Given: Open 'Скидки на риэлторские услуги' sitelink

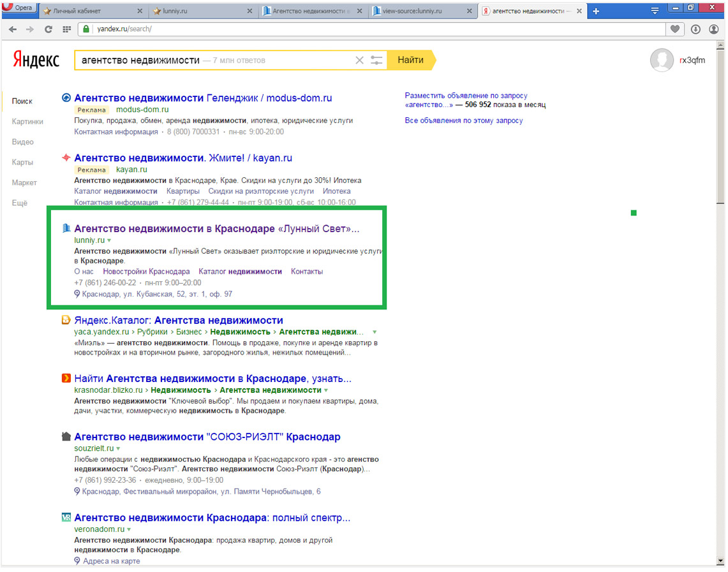Looking at the screenshot, I should point(261,191).
